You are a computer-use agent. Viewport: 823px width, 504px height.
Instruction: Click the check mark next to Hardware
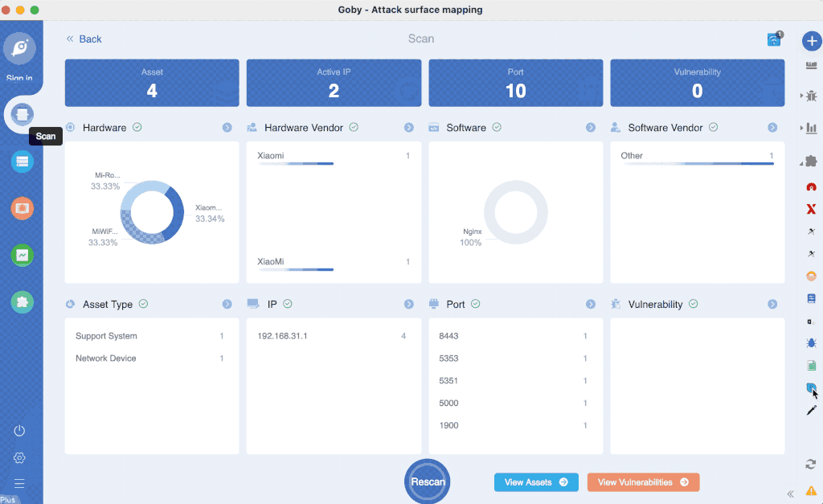137,127
